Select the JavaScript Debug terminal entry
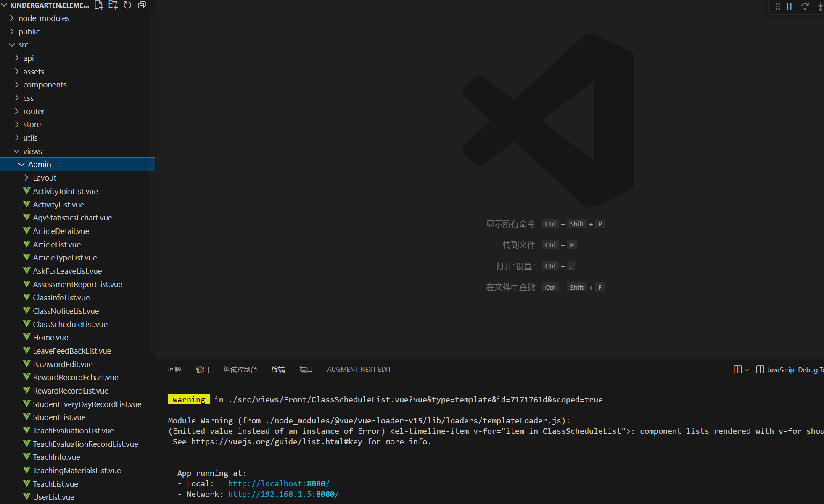 (790, 370)
